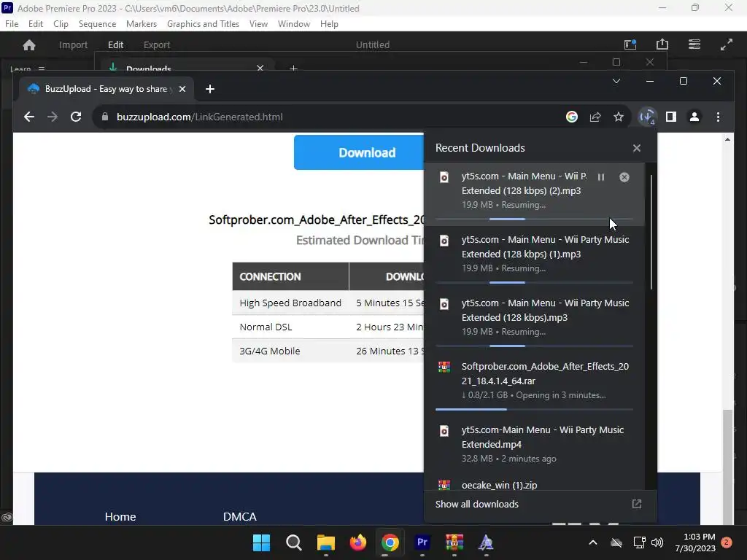
Task: Switch to Premiere Pro taskbar icon
Action: (422, 542)
